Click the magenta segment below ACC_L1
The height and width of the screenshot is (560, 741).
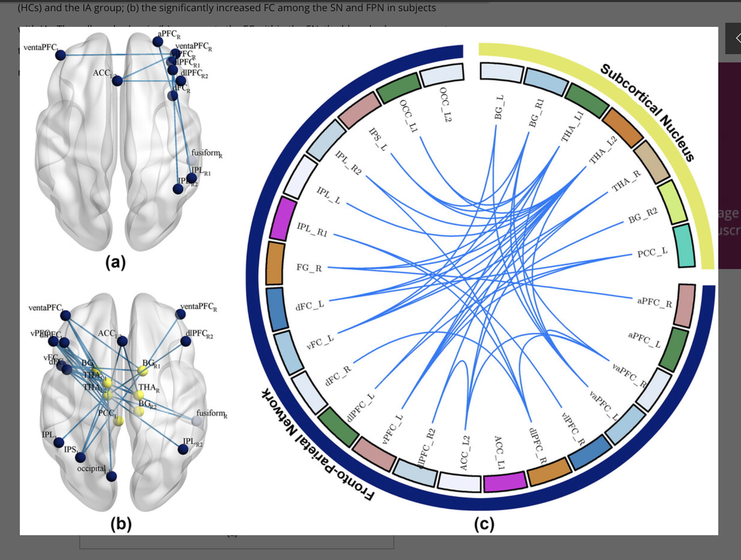tap(505, 482)
